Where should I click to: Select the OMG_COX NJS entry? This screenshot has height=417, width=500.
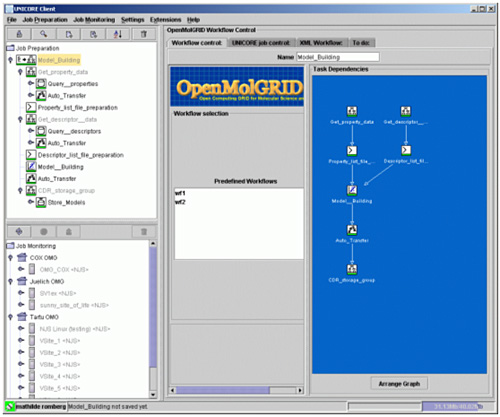[64, 269]
